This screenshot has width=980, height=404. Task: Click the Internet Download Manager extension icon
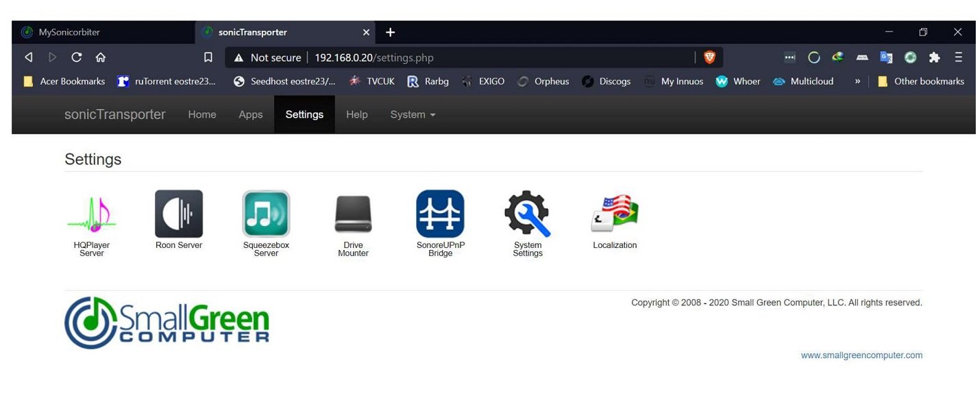(837, 58)
